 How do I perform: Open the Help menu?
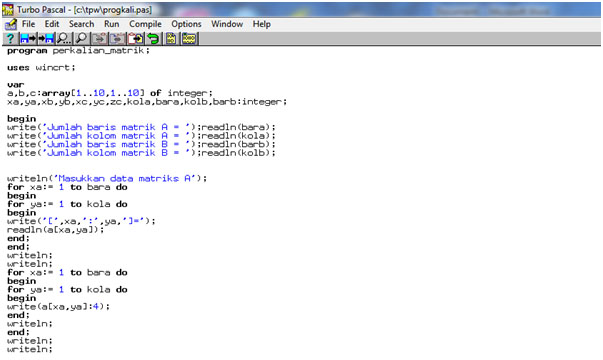[x=262, y=24]
